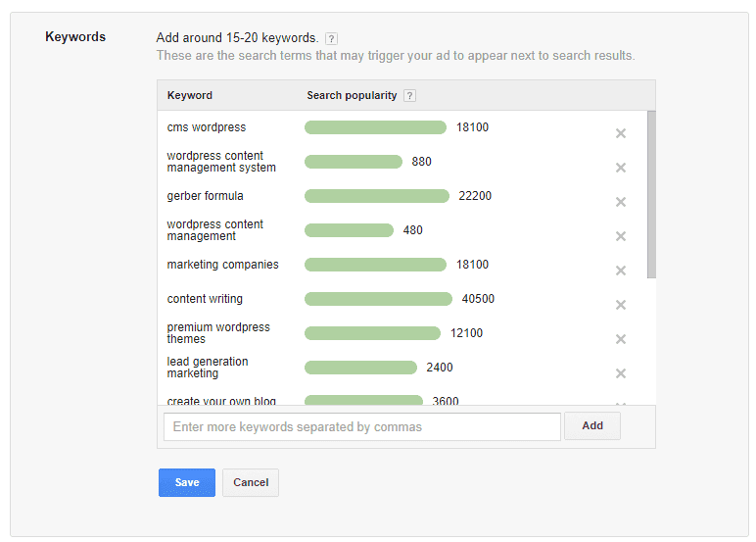
Task: Delete 'wordpress content management system' keyword
Action: [x=621, y=168]
